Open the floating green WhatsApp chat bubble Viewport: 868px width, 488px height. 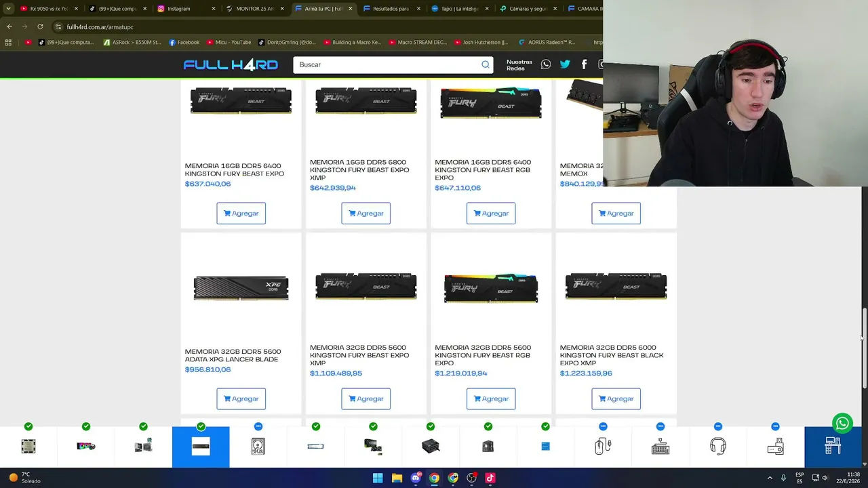[x=842, y=424]
